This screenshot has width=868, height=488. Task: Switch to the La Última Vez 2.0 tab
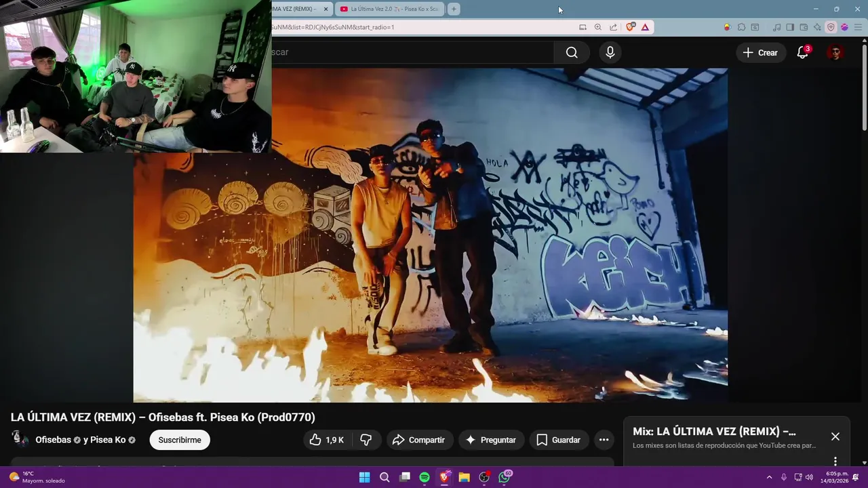click(x=389, y=9)
